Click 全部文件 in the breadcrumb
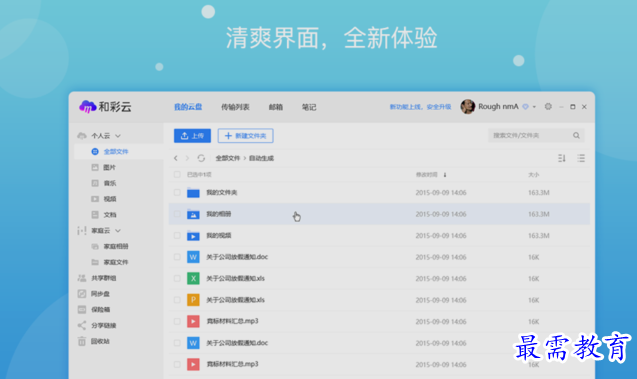The image size is (637, 379). click(x=228, y=158)
